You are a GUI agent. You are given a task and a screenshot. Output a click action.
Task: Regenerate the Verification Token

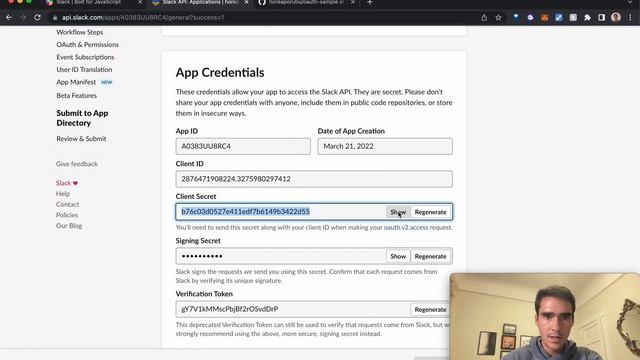(430, 309)
